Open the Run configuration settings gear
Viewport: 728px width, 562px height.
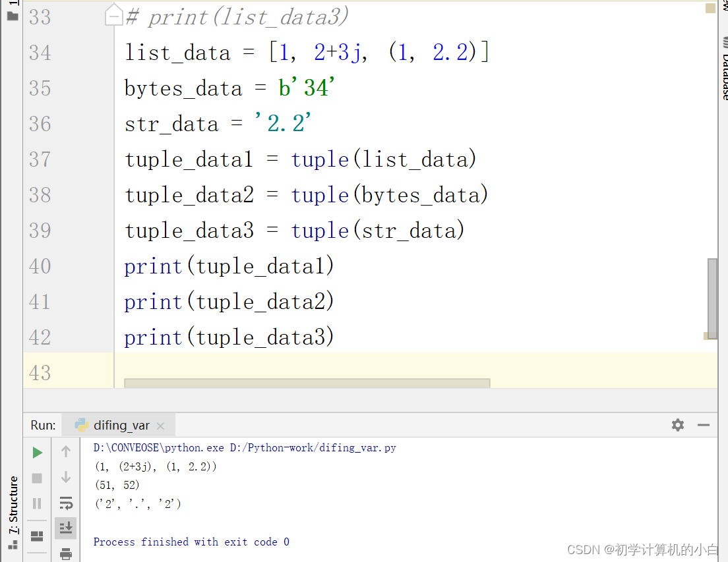pyautogui.click(x=677, y=425)
